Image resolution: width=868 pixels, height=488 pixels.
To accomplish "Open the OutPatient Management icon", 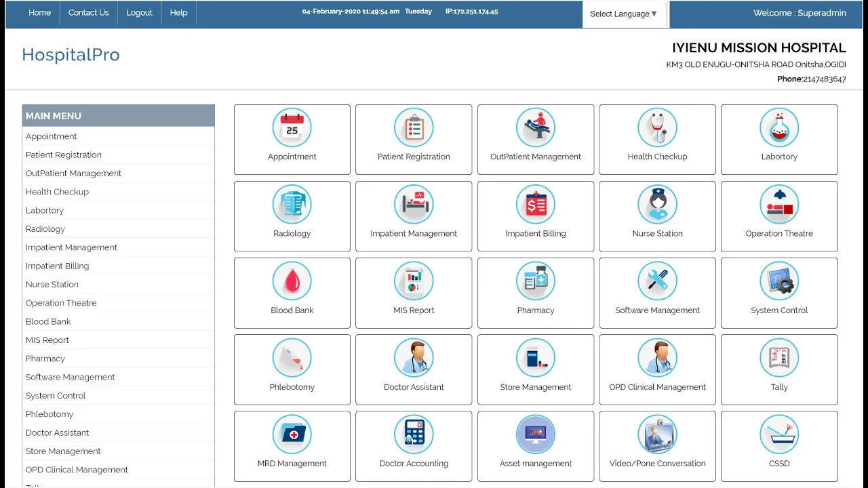I will [536, 127].
